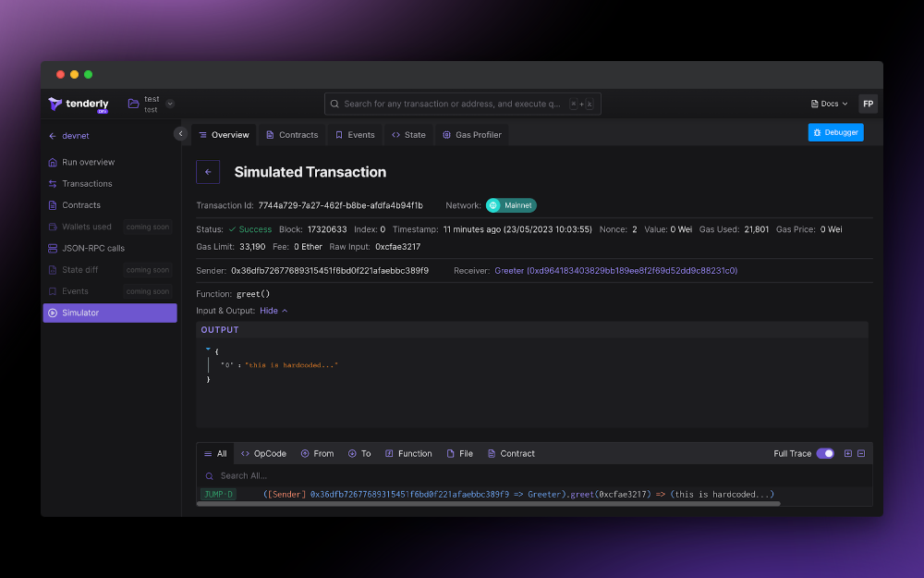Click the Simulator play icon

click(53, 313)
